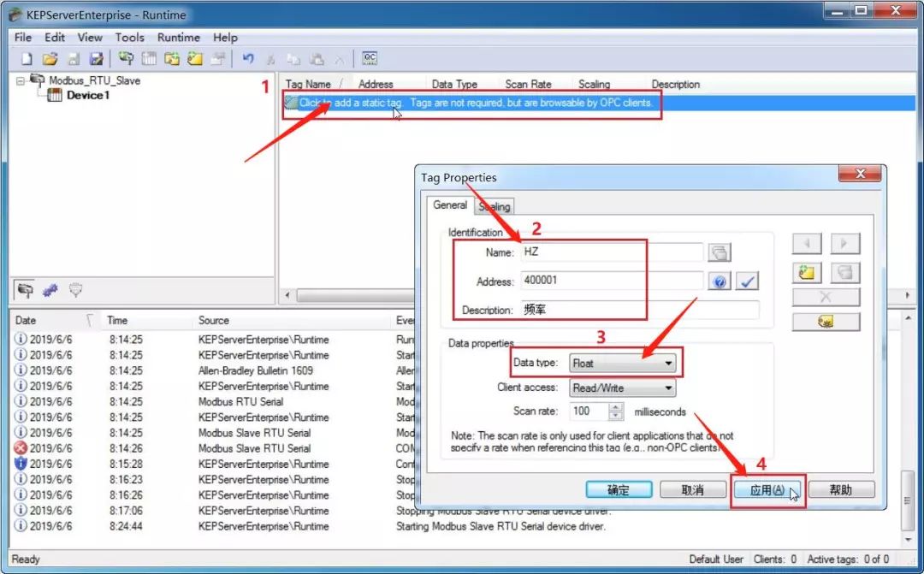Launch the Quick Client (QC) tool
The image size is (924, 574).
pos(370,58)
